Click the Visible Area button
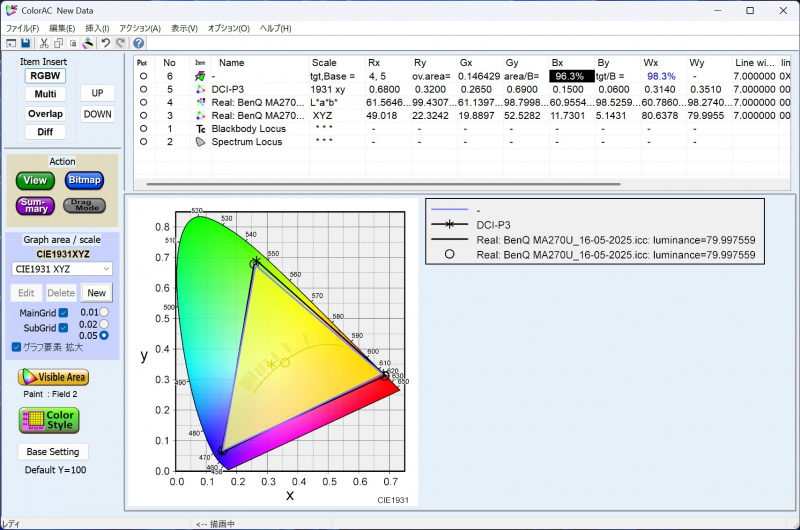 click(x=53, y=377)
